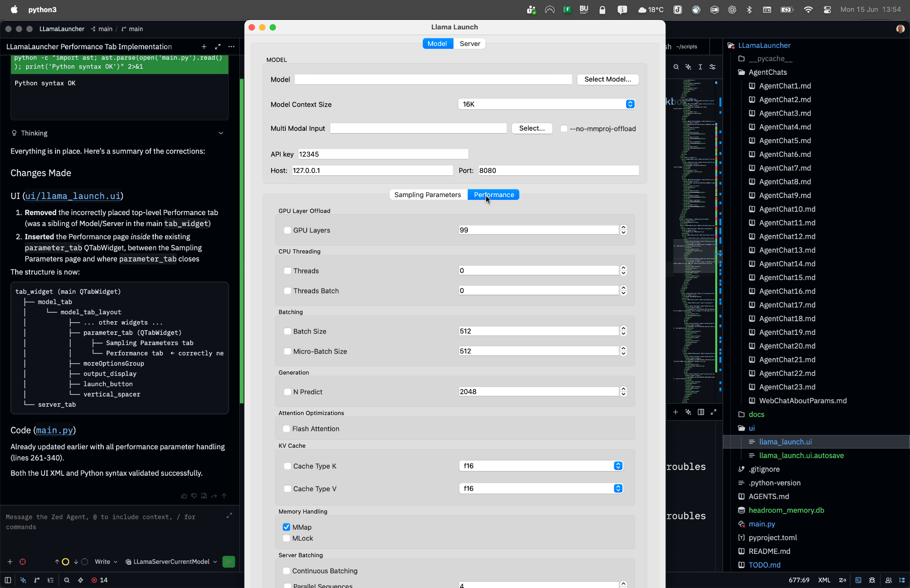Screen dimensions: 910x588
Task: Expand the Thinking section
Action: [221, 133]
